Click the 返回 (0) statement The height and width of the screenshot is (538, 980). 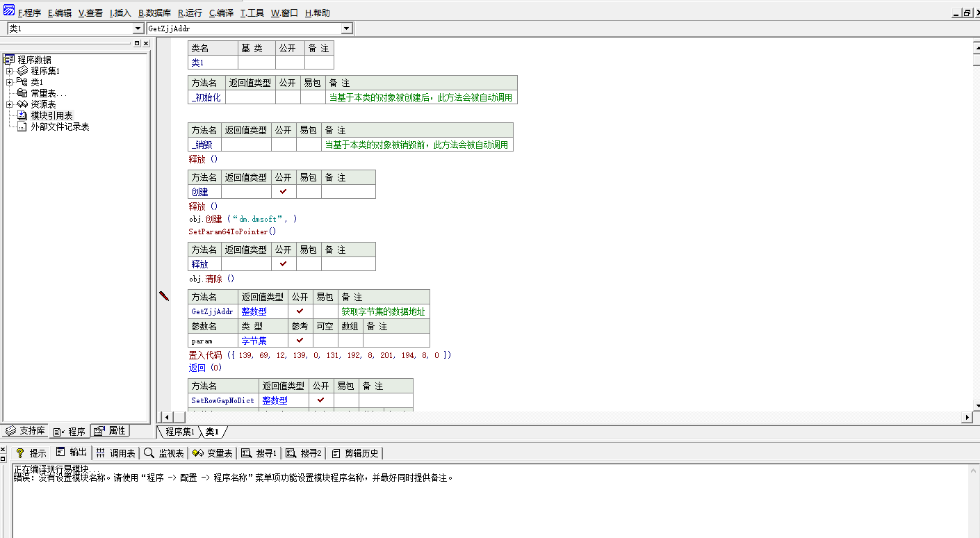pos(205,368)
